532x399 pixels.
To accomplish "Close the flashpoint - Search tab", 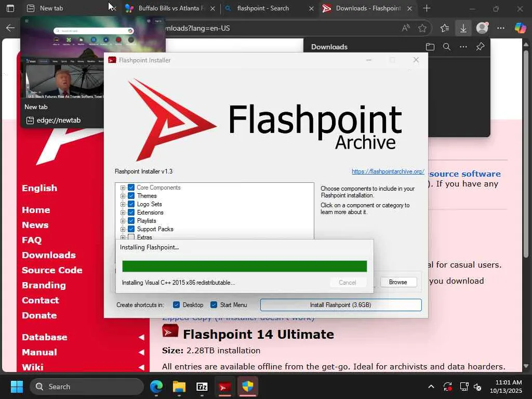I will [x=311, y=8].
